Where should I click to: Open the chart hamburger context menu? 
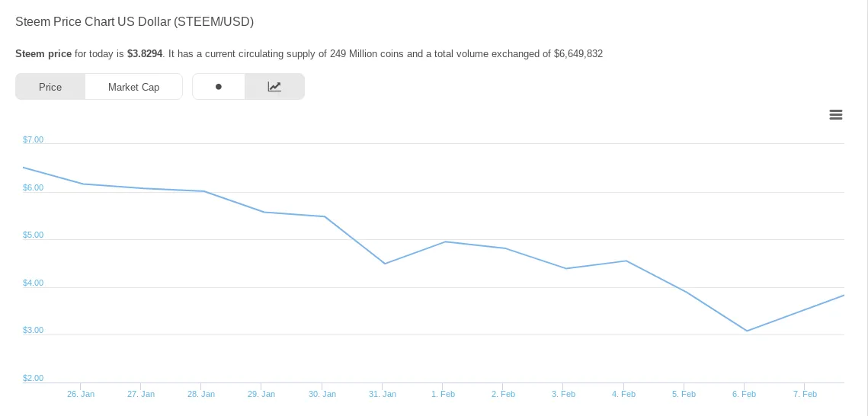(836, 115)
